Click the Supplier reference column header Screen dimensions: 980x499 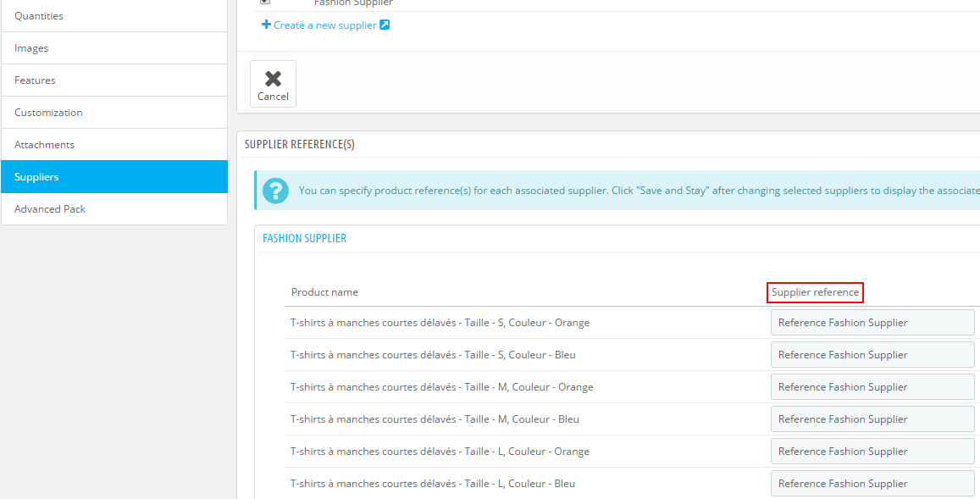point(815,292)
